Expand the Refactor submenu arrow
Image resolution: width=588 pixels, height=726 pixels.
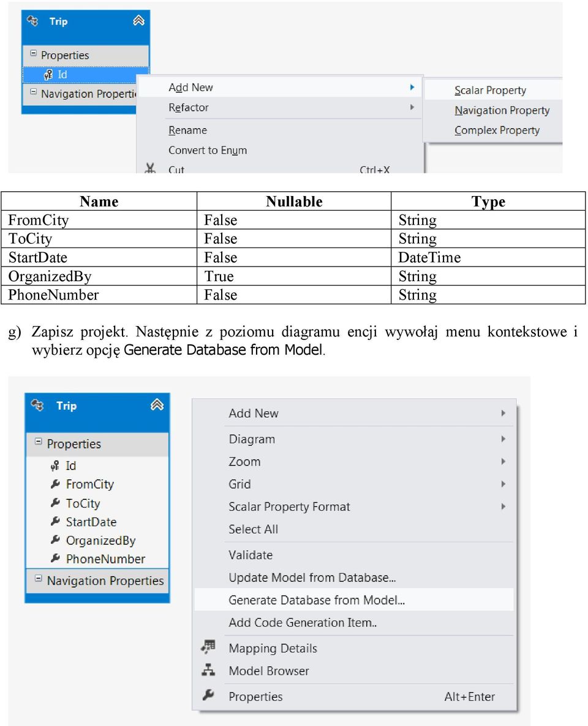click(412, 107)
